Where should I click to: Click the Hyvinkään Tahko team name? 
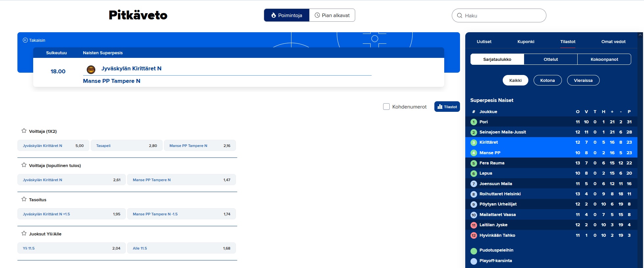[497, 235]
